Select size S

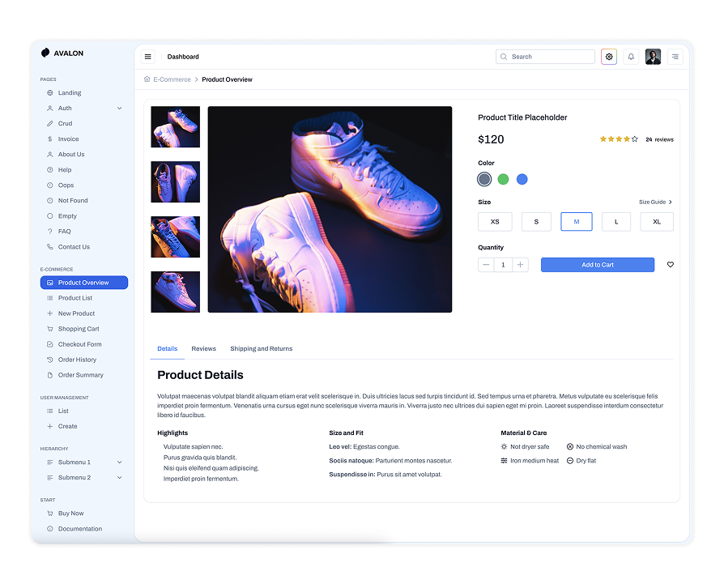pos(536,222)
